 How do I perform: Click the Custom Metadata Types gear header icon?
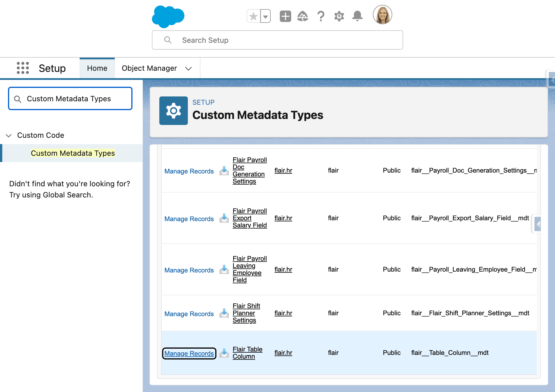tap(174, 111)
